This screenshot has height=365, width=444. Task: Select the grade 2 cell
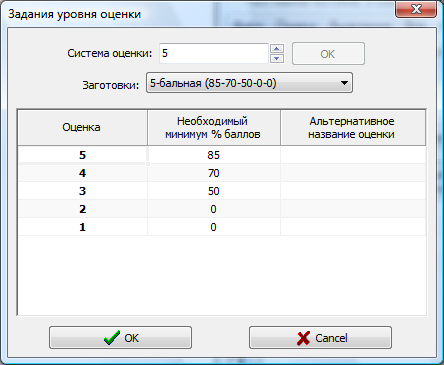pos(82,209)
